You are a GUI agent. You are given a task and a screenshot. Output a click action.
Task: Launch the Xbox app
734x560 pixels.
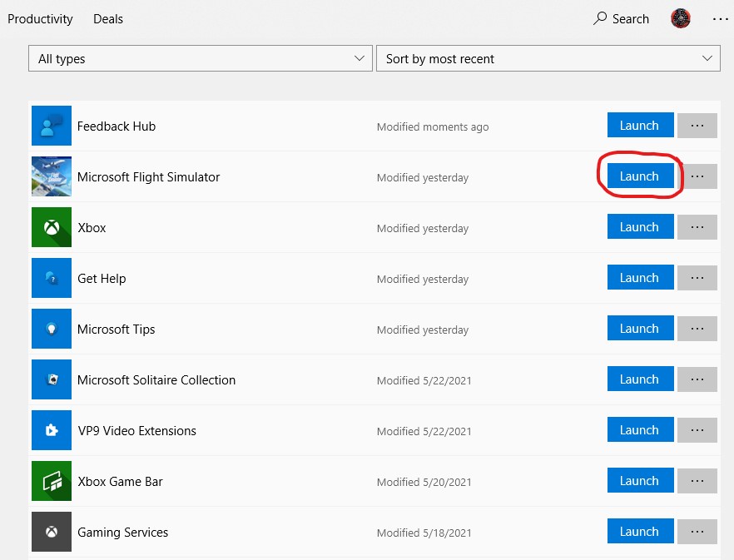pos(641,226)
